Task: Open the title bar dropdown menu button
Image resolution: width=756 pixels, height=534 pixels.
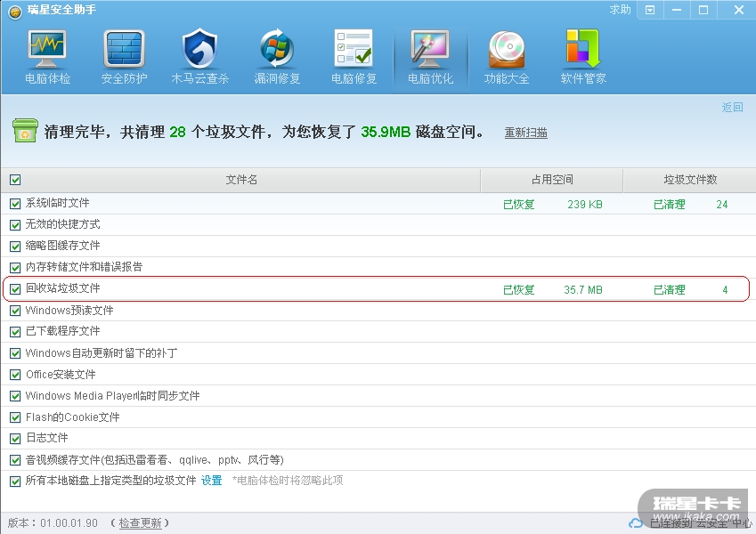Action: click(650, 10)
